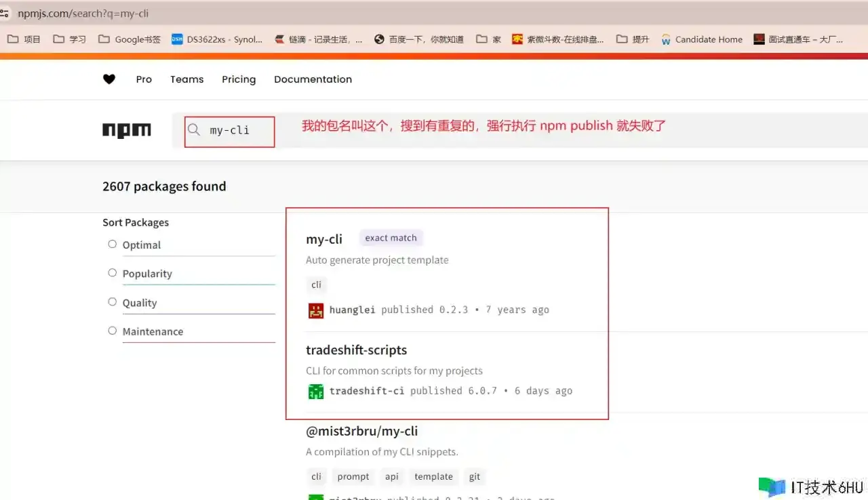
Task: Click the cli keyword tag under my-cli
Action: tap(317, 285)
